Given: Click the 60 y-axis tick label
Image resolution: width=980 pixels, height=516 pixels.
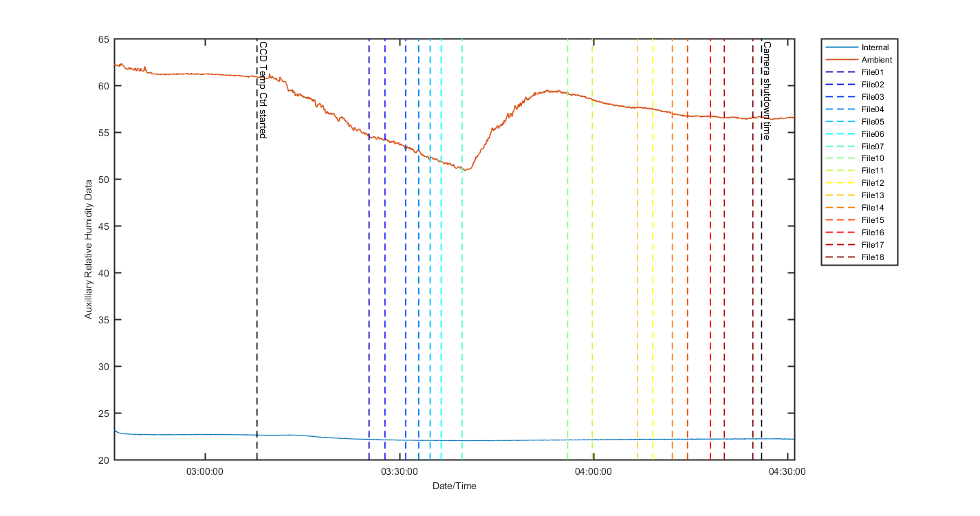Looking at the screenshot, I should pos(104,86).
